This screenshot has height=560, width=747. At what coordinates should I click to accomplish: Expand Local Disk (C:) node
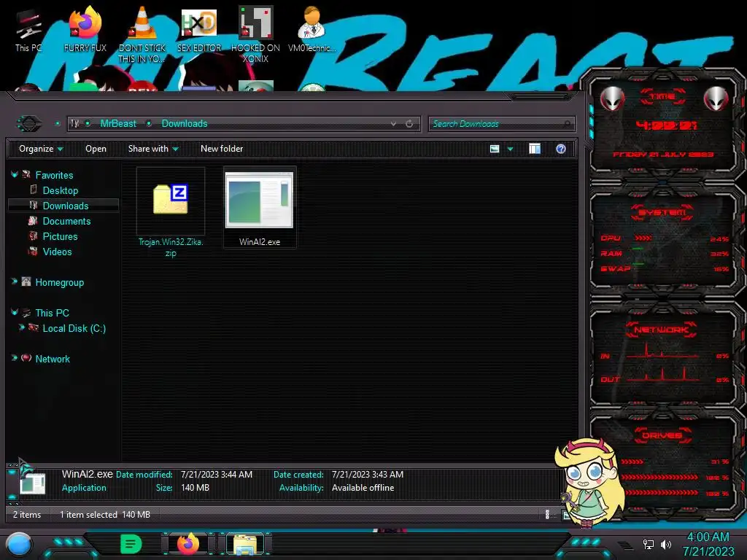point(21,327)
